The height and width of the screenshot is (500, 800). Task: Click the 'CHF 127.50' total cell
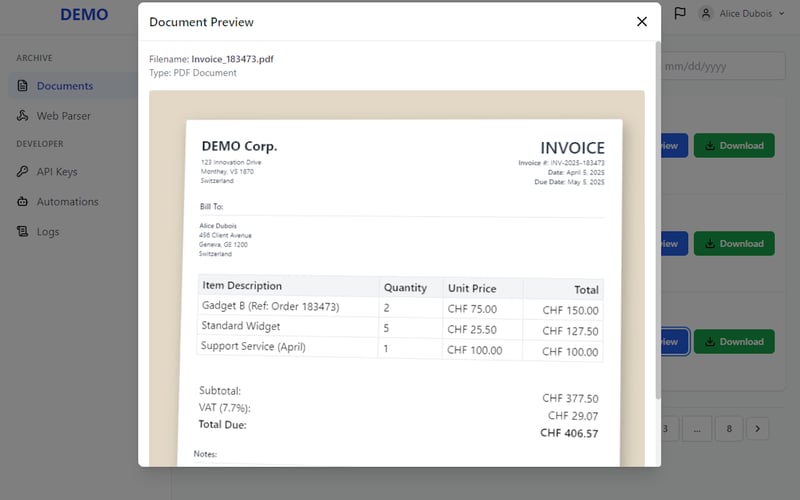coord(570,331)
